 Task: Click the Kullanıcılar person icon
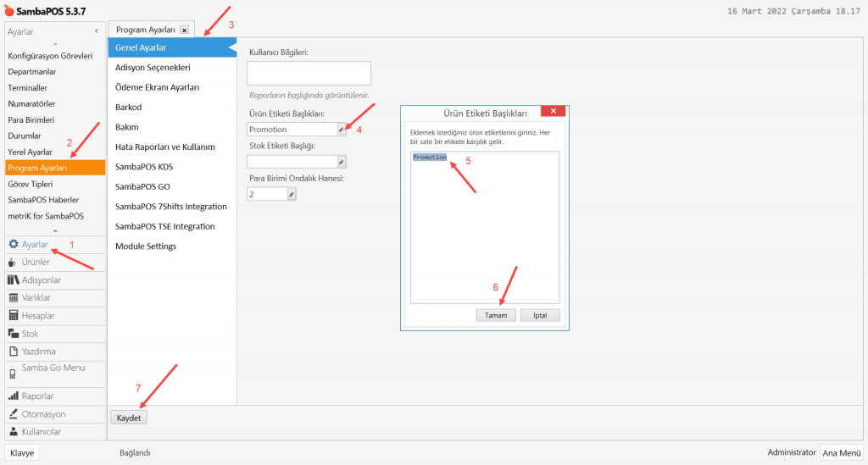tap(14, 431)
